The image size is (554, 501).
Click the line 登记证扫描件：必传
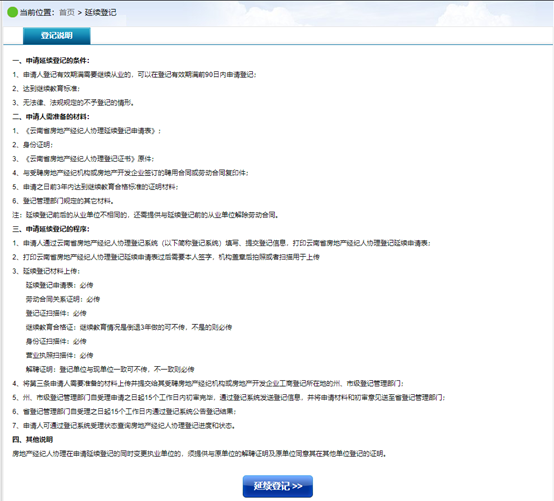click(x=56, y=313)
